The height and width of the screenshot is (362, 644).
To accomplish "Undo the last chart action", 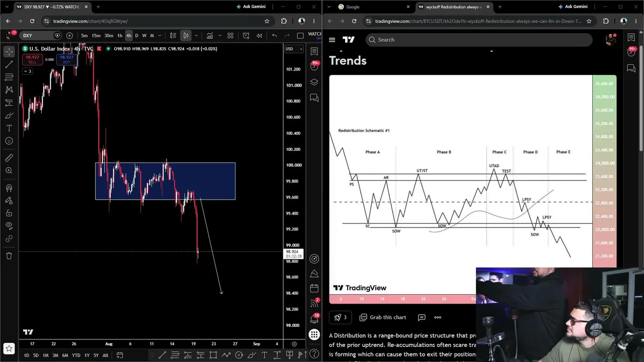I will click(x=274, y=36).
